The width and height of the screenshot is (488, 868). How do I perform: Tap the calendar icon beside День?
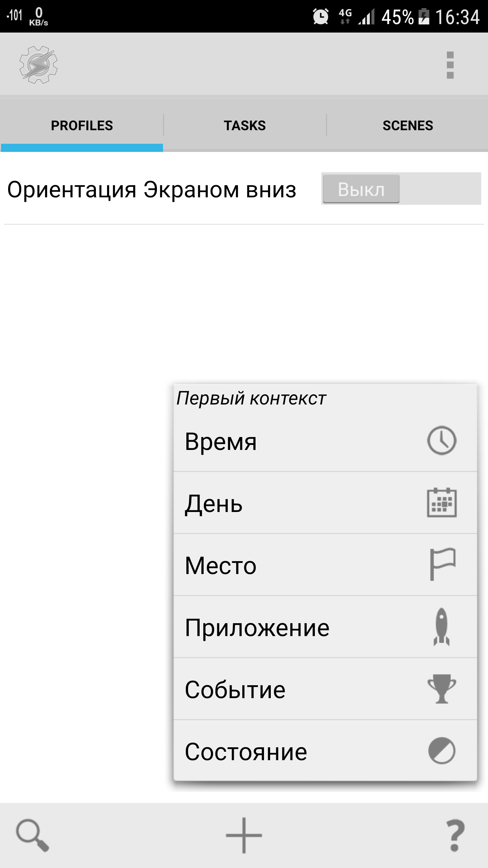442,502
